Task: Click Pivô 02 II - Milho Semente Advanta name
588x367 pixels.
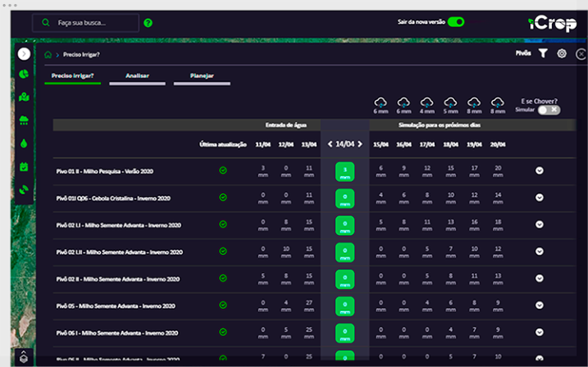Action: [x=118, y=279]
